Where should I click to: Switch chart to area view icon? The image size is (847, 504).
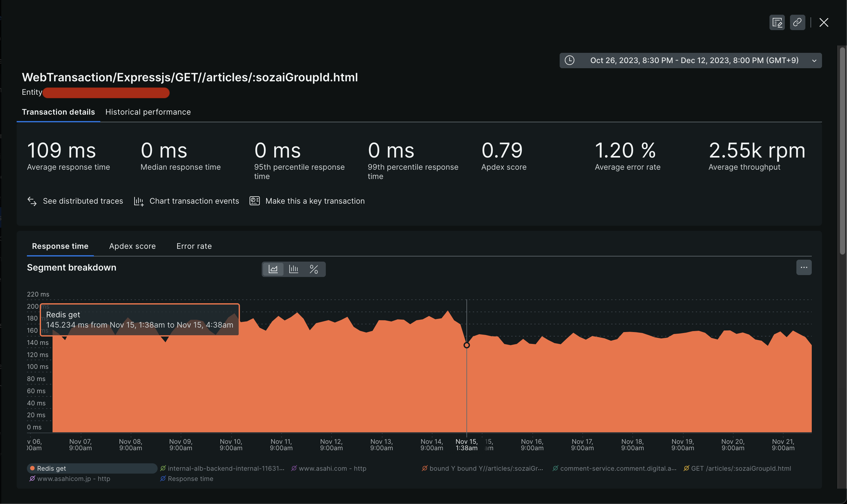273,269
